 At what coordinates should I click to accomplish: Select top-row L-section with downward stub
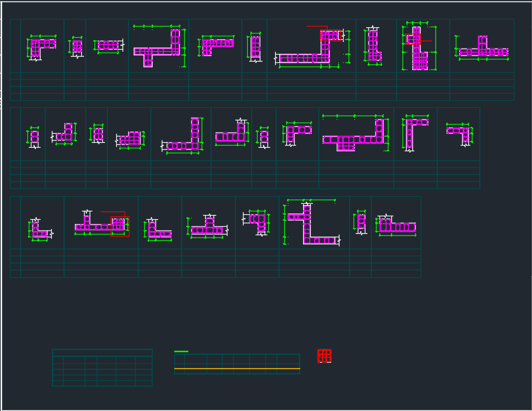pyautogui.click(x=157, y=48)
